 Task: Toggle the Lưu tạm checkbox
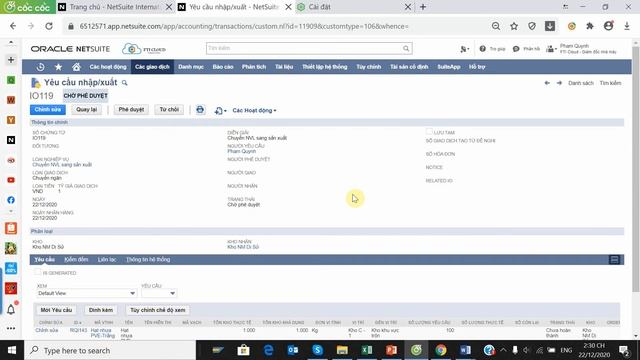429,131
